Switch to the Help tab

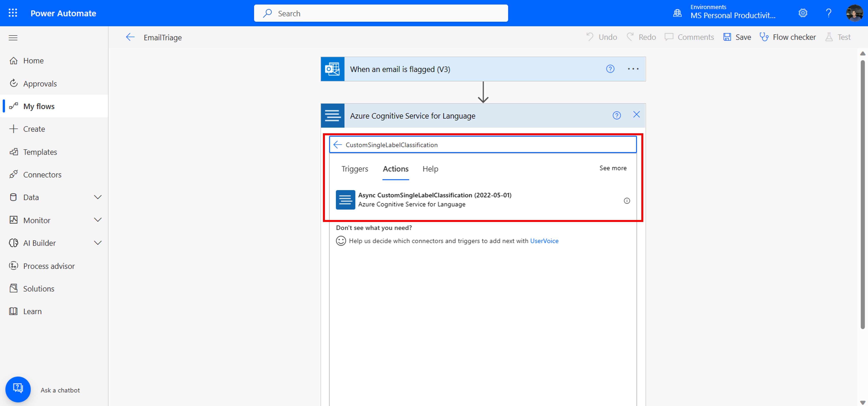coord(430,169)
